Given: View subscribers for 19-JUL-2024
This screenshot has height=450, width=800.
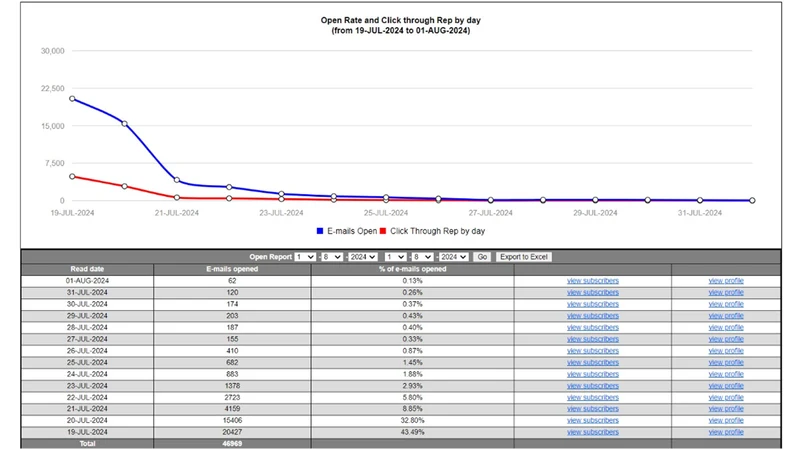Looking at the screenshot, I should pos(592,432).
